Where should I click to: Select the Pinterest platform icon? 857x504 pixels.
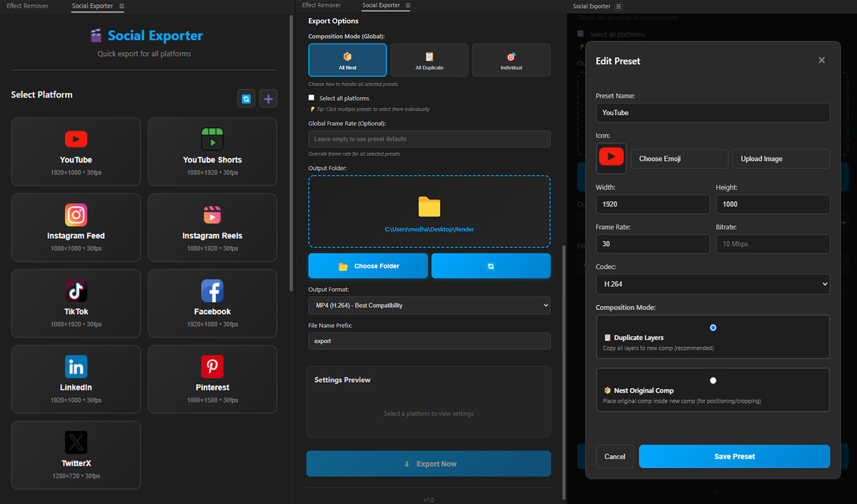click(212, 367)
